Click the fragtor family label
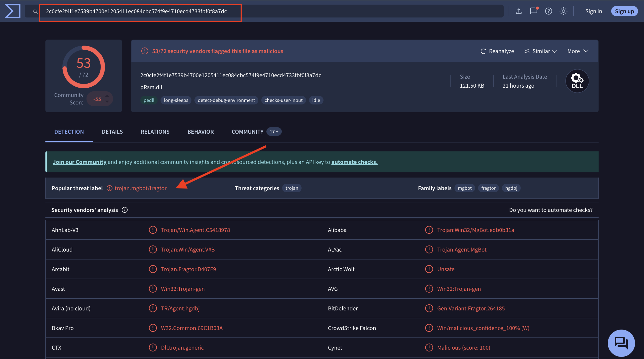This screenshot has width=644, height=359. (x=488, y=188)
